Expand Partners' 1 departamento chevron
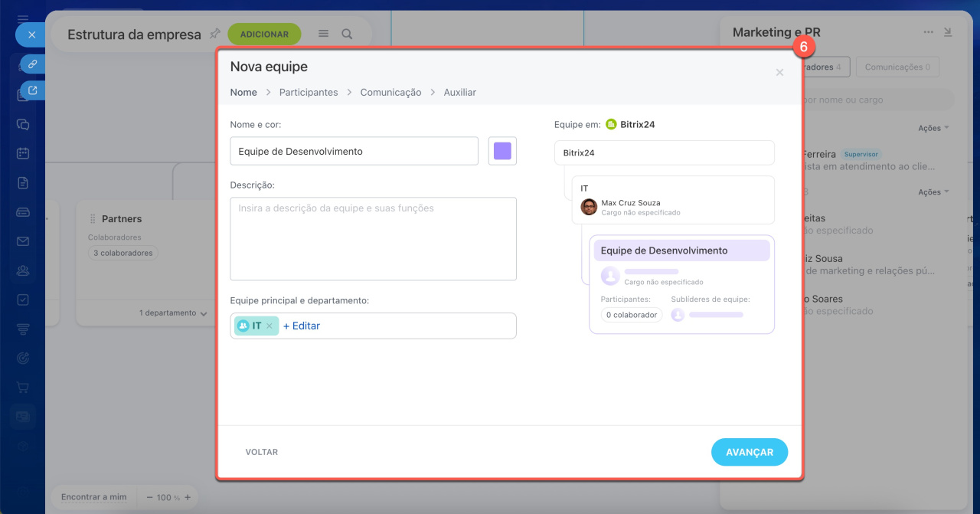 pos(203,313)
